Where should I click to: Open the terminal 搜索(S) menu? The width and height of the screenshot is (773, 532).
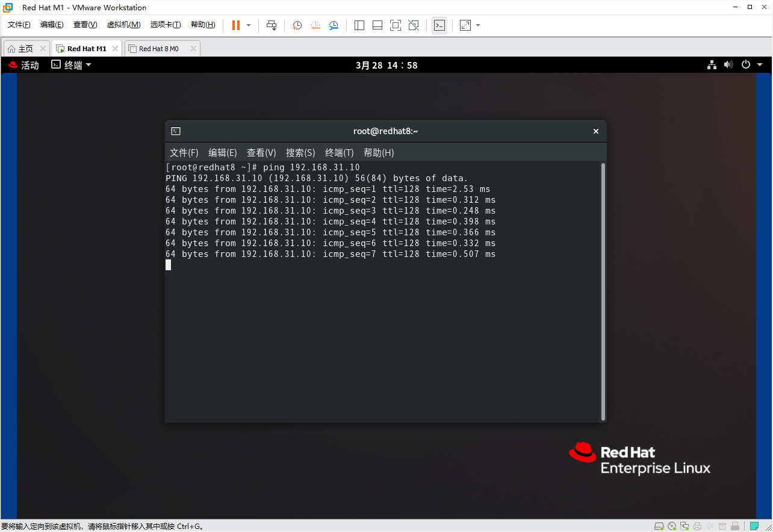pos(300,153)
